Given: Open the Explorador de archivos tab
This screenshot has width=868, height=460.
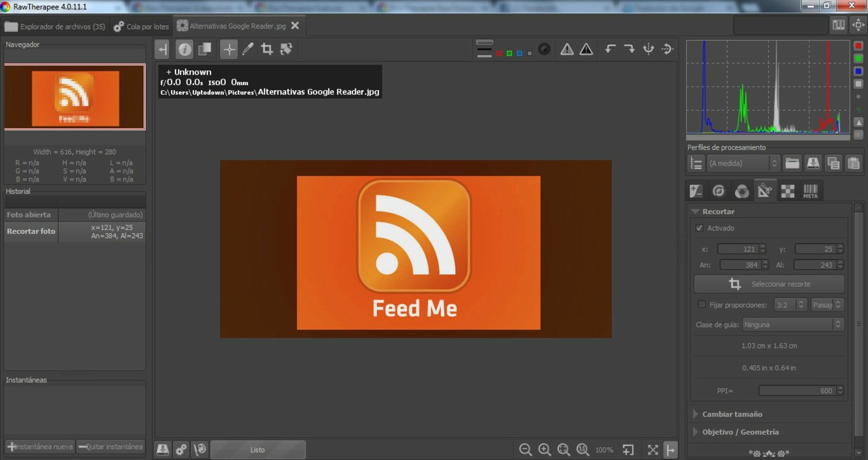Looking at the screenshot, I should point(55,26).
